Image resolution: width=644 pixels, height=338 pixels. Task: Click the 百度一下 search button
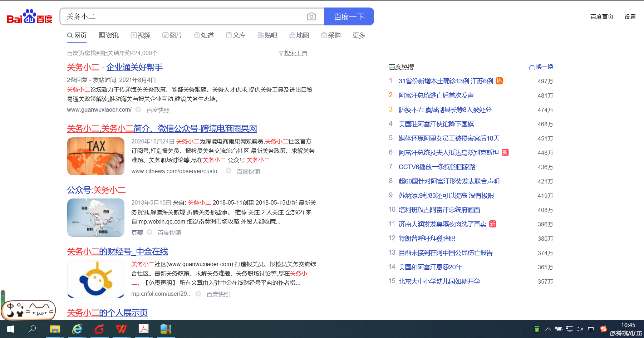click(349, 16)
